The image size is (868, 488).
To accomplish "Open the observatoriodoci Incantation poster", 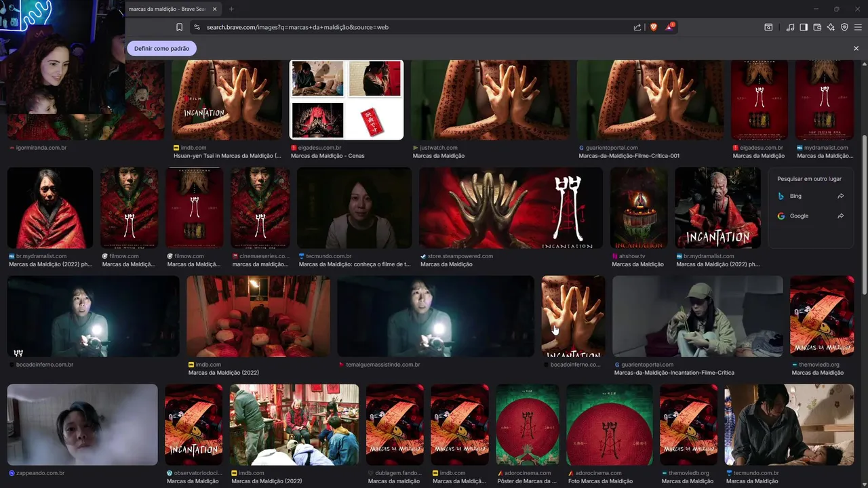I will (x=194, y=425).
